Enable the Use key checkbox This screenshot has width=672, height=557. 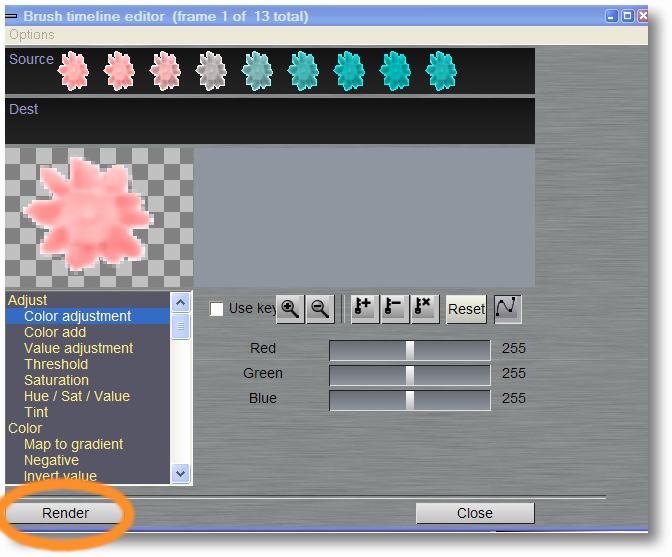click(x=216, y=309)
